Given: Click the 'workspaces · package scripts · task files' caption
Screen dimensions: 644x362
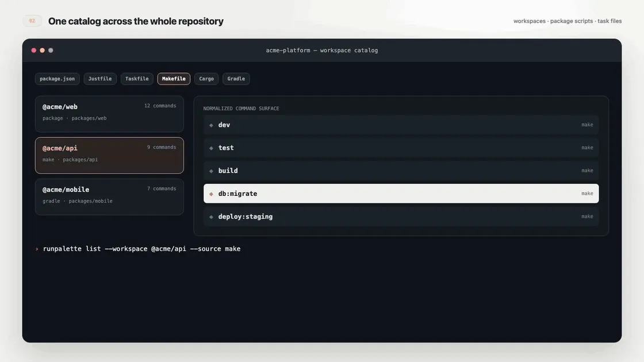Looking at the screenshot, I should 568,21.
